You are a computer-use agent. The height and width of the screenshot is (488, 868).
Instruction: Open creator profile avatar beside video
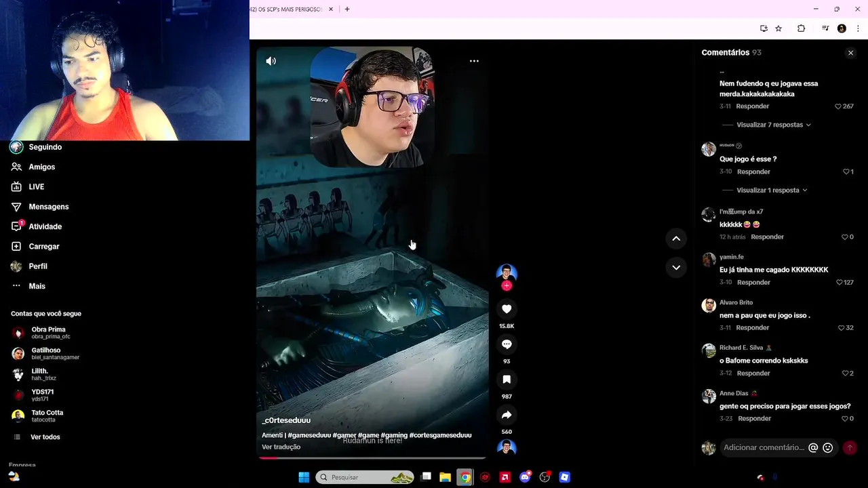tap(507, 273)
